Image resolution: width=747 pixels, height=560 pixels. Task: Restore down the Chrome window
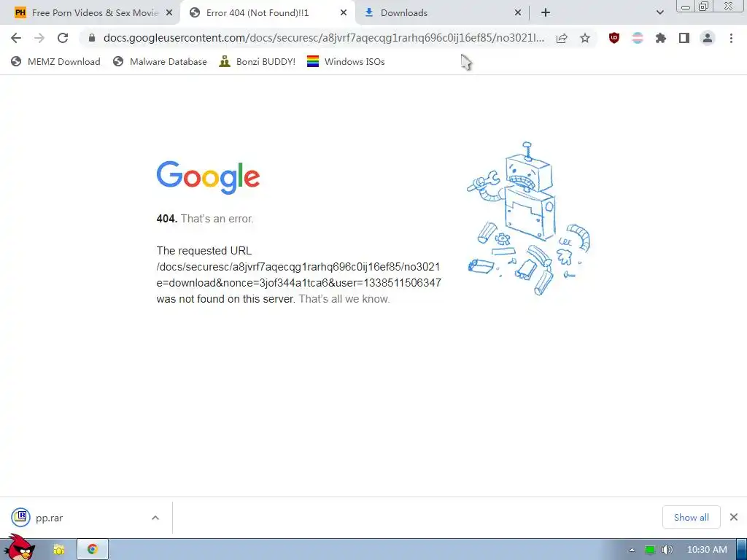click(703, 6)
